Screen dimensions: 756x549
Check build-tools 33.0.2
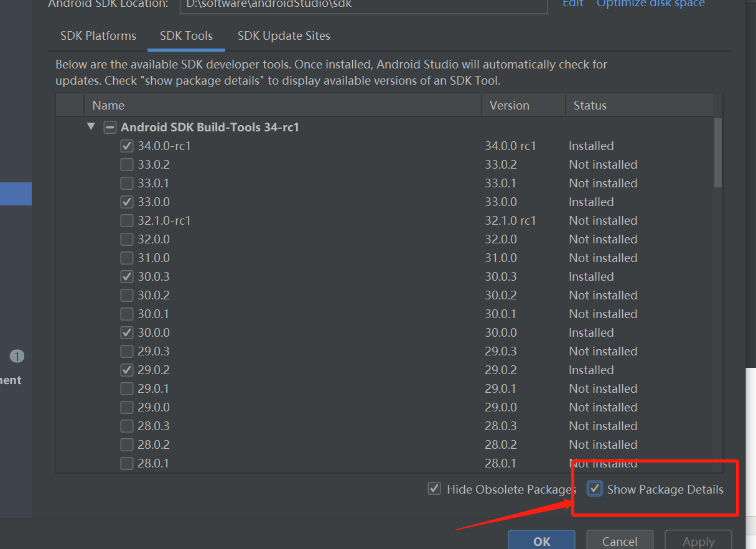tap(127, 164)
